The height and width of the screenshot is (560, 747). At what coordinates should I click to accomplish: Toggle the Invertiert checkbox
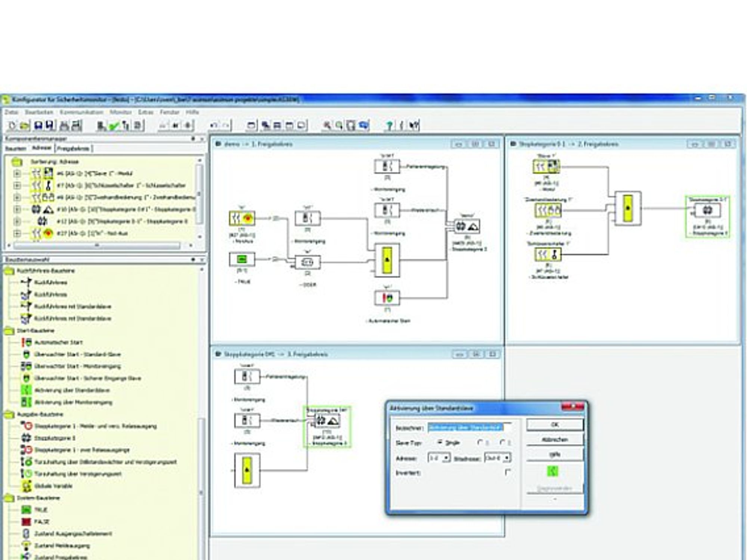coord(508,472)
